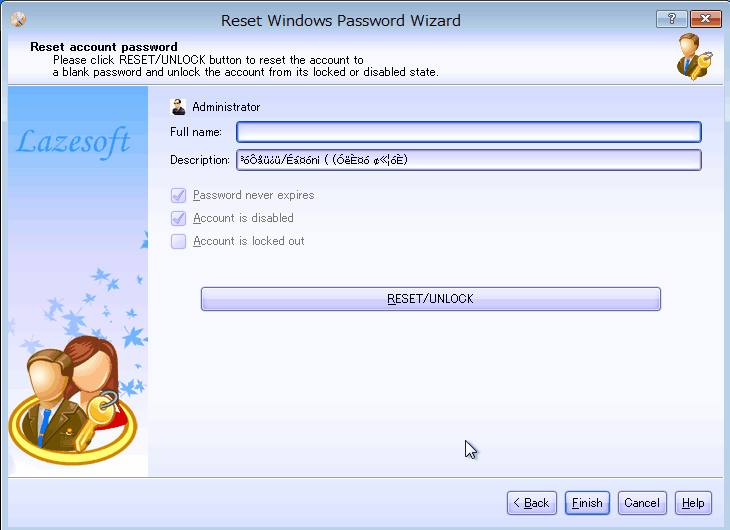This screenshot has height=530, width=730.
Task: Click the Description input field
Action: [469, 160]
